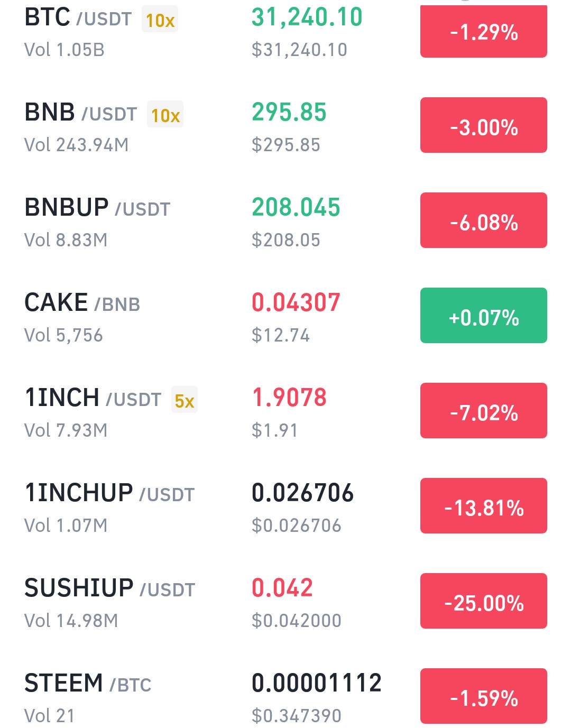571x728 pixels.
Task: Open the 1INCHUP/USDT pair row
Action: point(285,506)
